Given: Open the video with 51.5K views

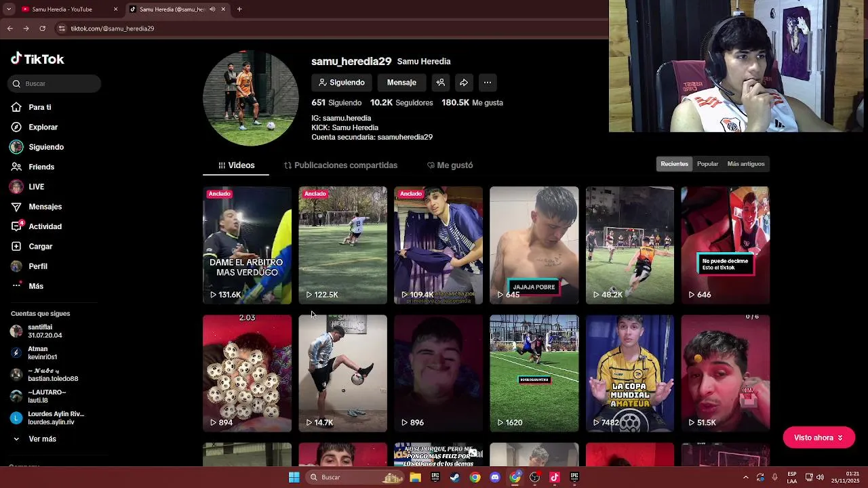Looking at the screenshot, I should pyautogui.click(x=726, y=373).
